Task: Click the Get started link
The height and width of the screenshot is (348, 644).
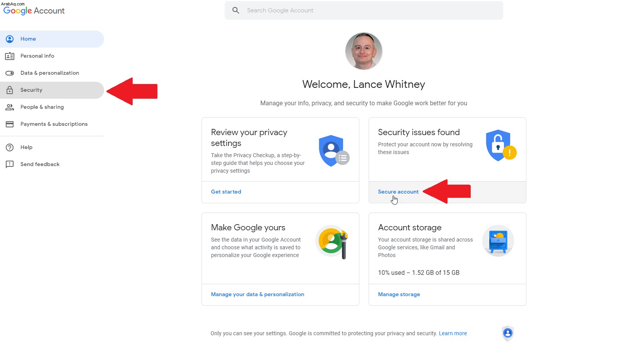Action: click(x=226, y=192)
